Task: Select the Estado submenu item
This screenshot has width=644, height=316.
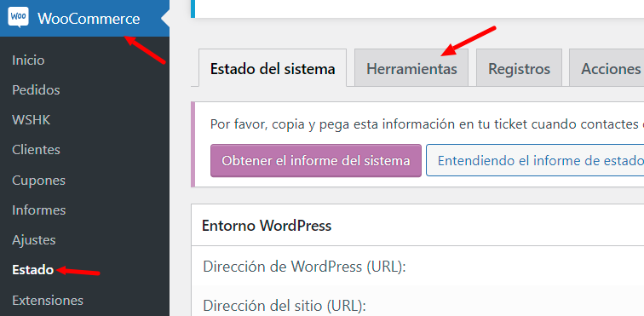Action: (x=33, y=270)
